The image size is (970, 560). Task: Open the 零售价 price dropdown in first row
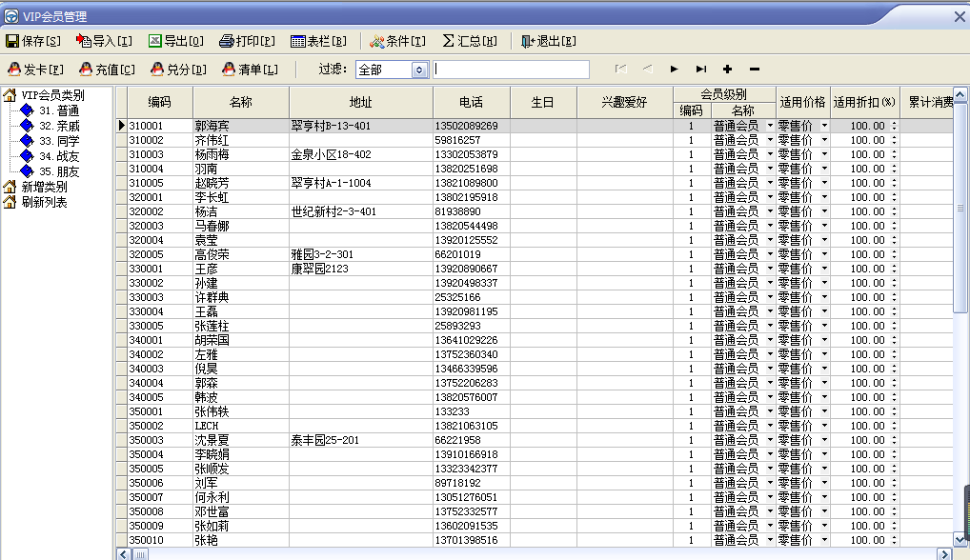pyautogui.click(x=824, y=126)
